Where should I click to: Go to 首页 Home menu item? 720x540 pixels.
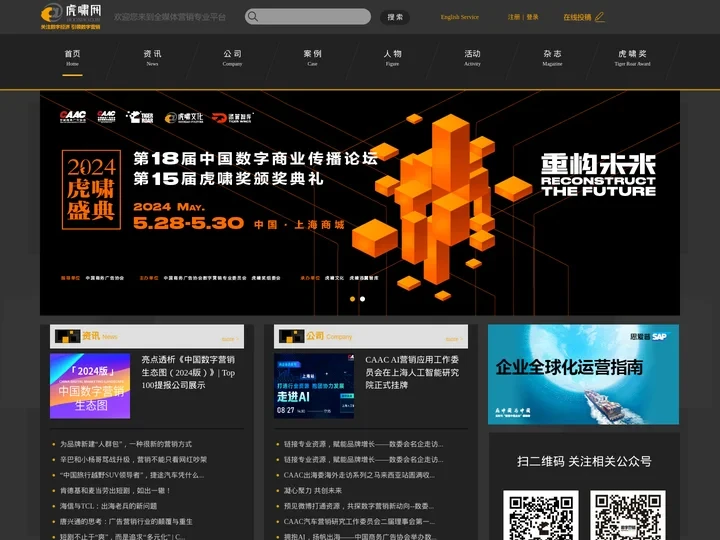coord(72,58)
